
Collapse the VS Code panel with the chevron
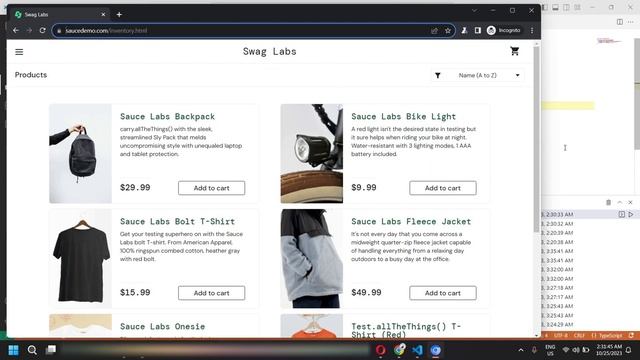click(x=620, y=202)
